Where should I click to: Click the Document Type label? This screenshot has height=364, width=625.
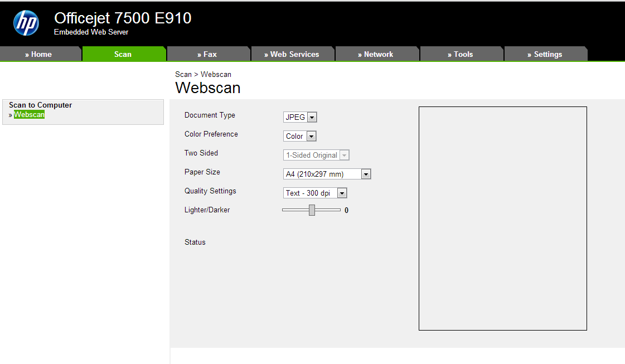[210, 115]
